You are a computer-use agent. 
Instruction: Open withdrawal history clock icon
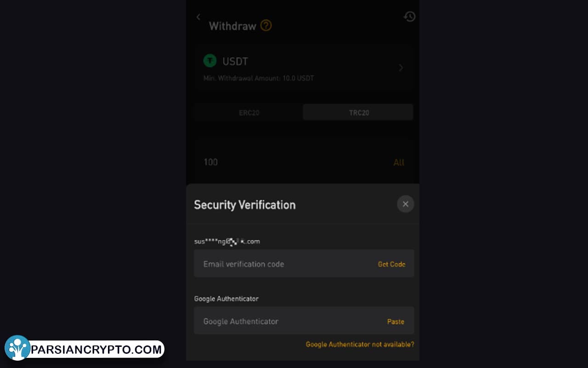409,17
